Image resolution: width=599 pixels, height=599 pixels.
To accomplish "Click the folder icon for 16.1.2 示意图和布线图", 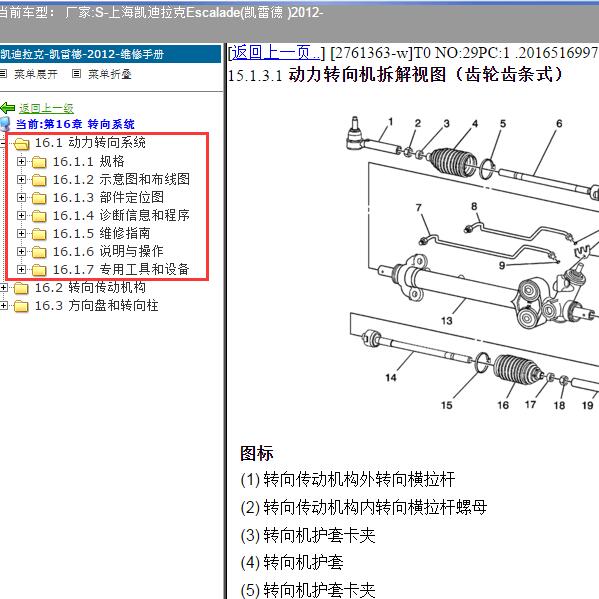I will pyautogui.click(x=39, y=180).
